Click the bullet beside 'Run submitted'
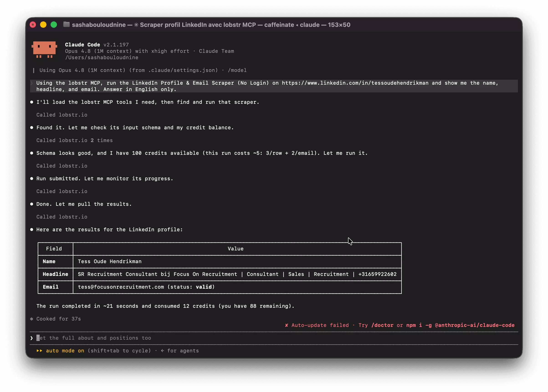The image size is (548, 392). (32, 179)
